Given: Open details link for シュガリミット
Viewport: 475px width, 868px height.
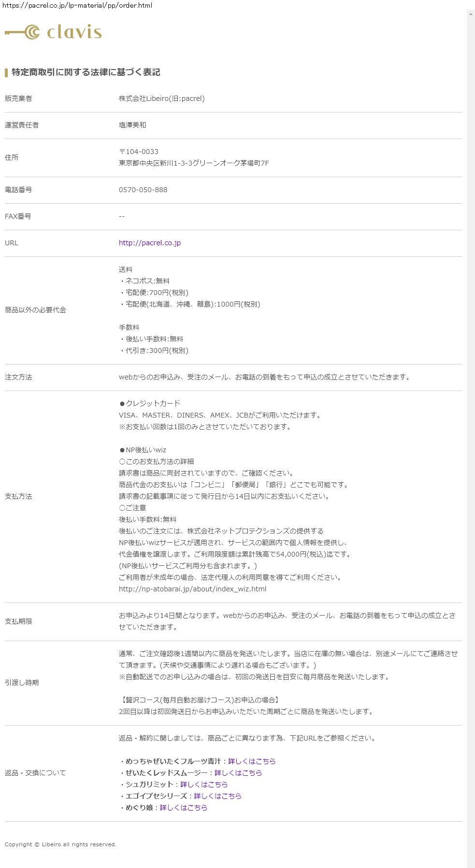Looking at the screenshot, I should 204,784.
